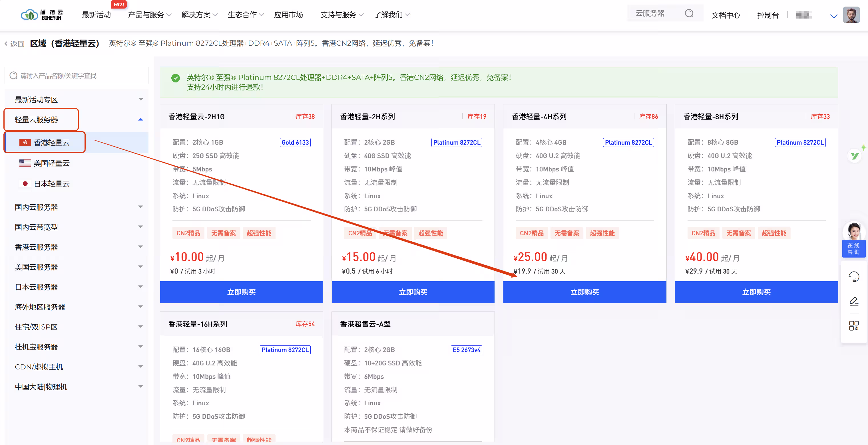Open 支持与服务 dropdown menu
The width and height of the screenshot is (868, 445).
click(x=342, y=15)
